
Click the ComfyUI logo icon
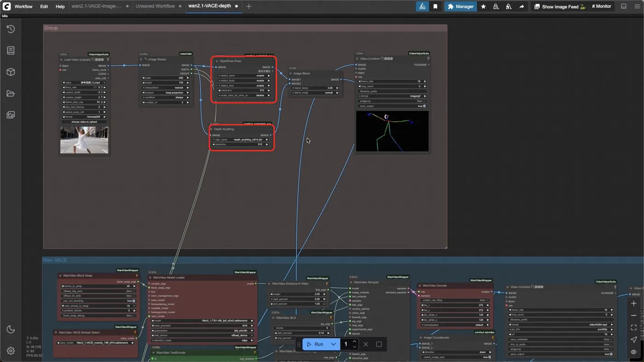click(6, 6)
